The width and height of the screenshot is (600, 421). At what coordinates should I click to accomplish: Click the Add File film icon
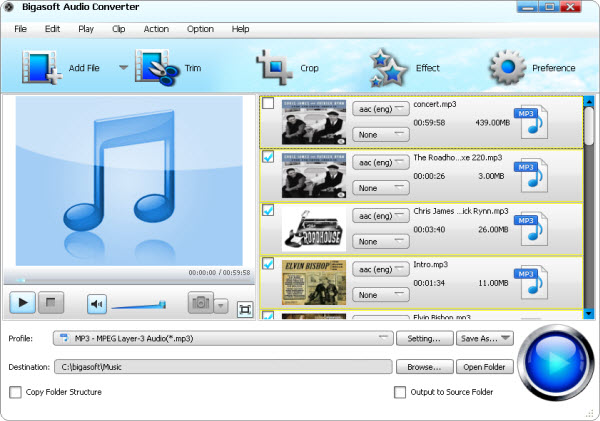point(41,67)
